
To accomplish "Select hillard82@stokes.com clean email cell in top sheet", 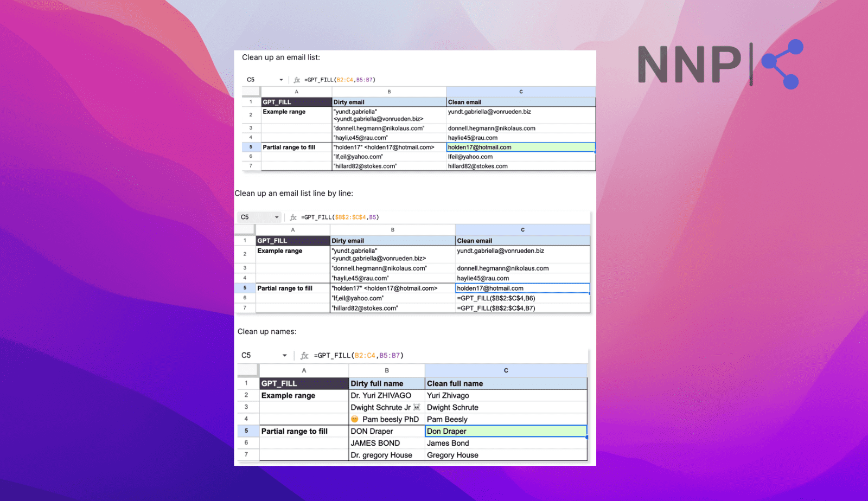I will coord(521,166).
